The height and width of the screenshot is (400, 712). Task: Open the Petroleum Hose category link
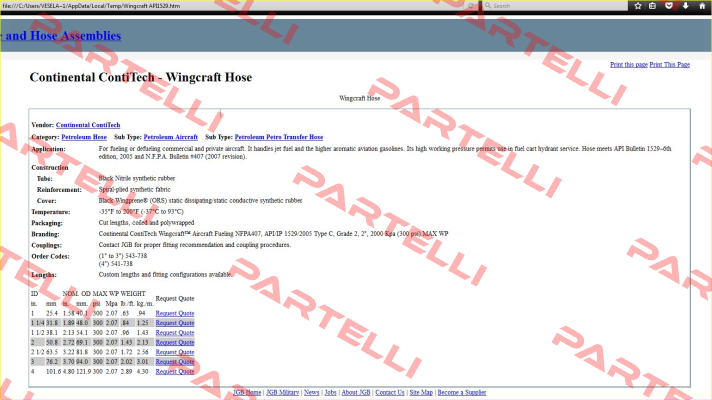pyautogui.click(x=84, y=137)
